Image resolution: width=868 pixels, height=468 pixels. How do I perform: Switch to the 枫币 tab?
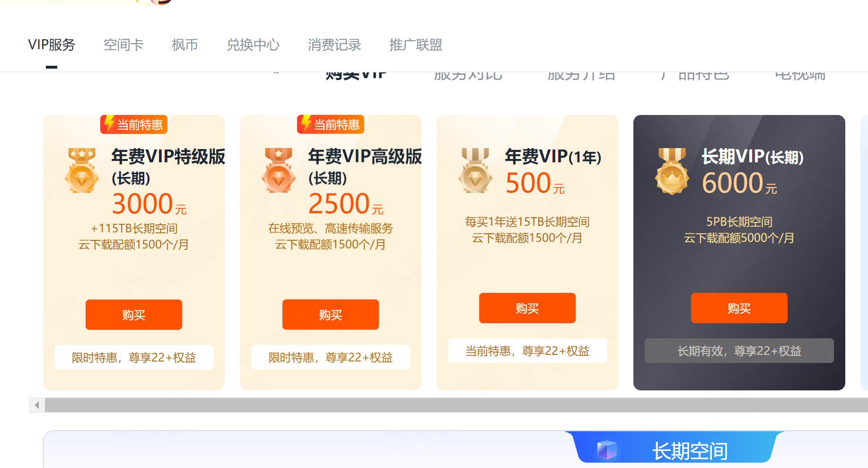tap(185, 45)
